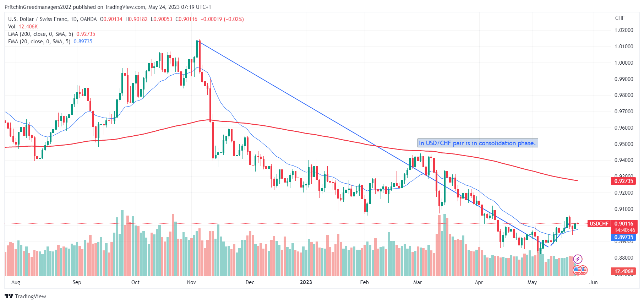
Task: Select the consolidation phase text annotation
Action: coord(477,143)
